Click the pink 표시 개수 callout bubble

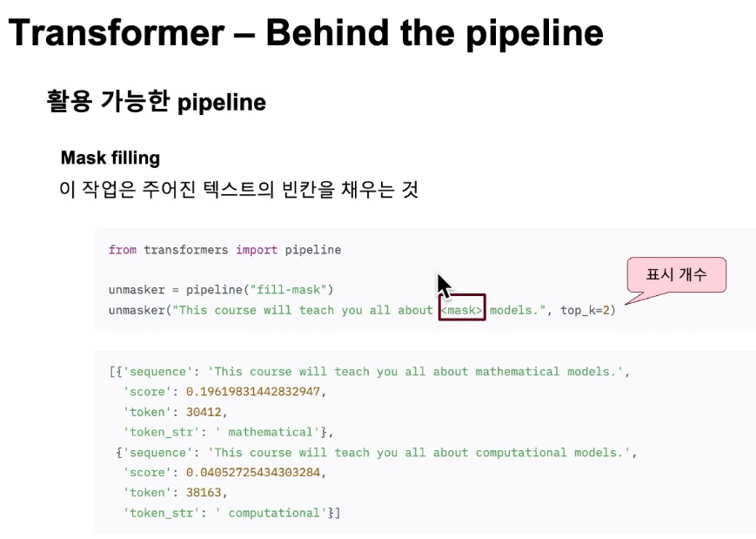[x=677, y=274]
